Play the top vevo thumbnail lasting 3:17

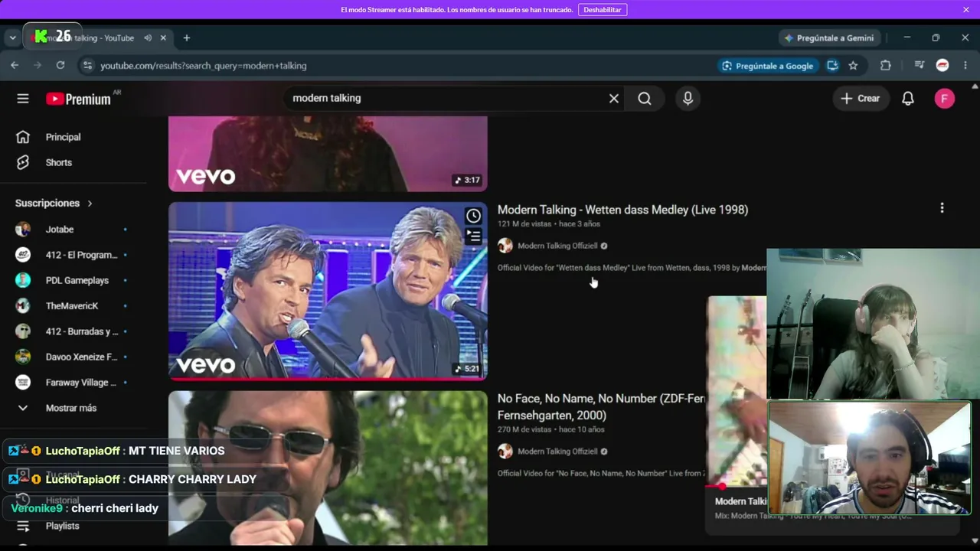(328, 154)
